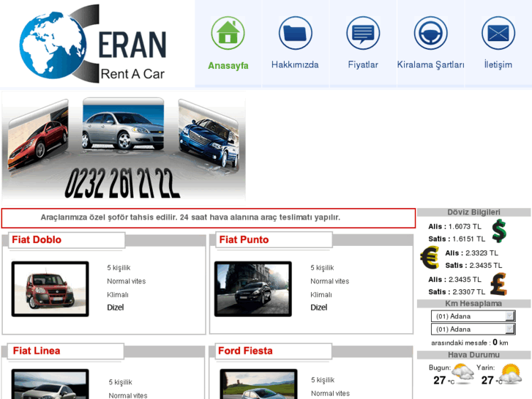Click the Yarin weather sun icon

click(511, 373)
